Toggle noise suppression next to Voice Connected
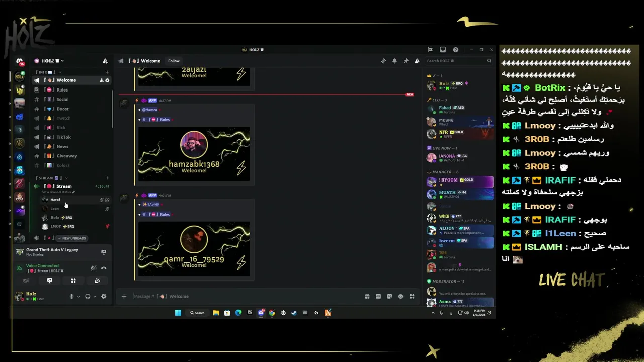Screen dimensions: 644x362 (x=94, y=268)
